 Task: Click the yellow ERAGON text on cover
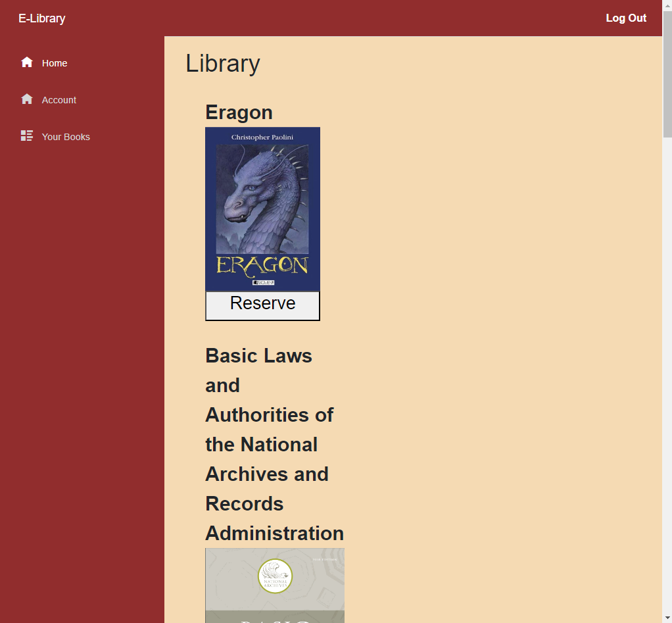click(262, 265)
